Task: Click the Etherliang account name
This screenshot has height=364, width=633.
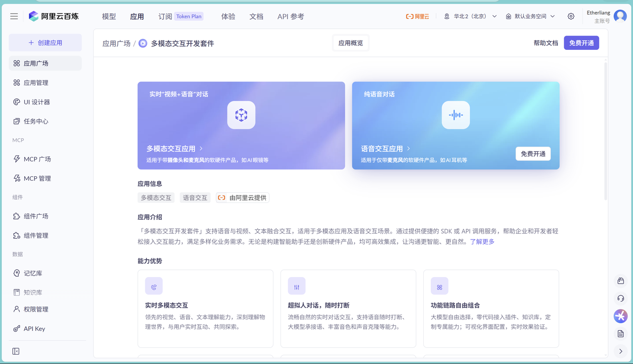Action: point(598,13)
